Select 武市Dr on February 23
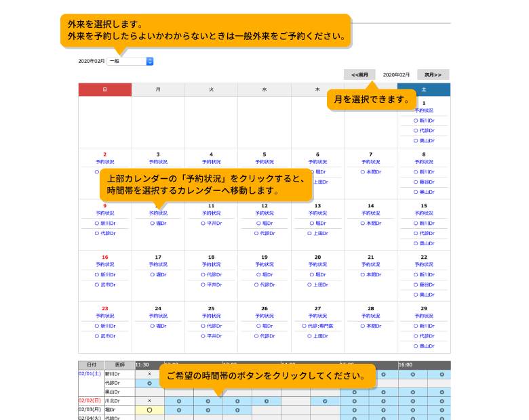This screenshot has height=420, width=529. point(105,336)
